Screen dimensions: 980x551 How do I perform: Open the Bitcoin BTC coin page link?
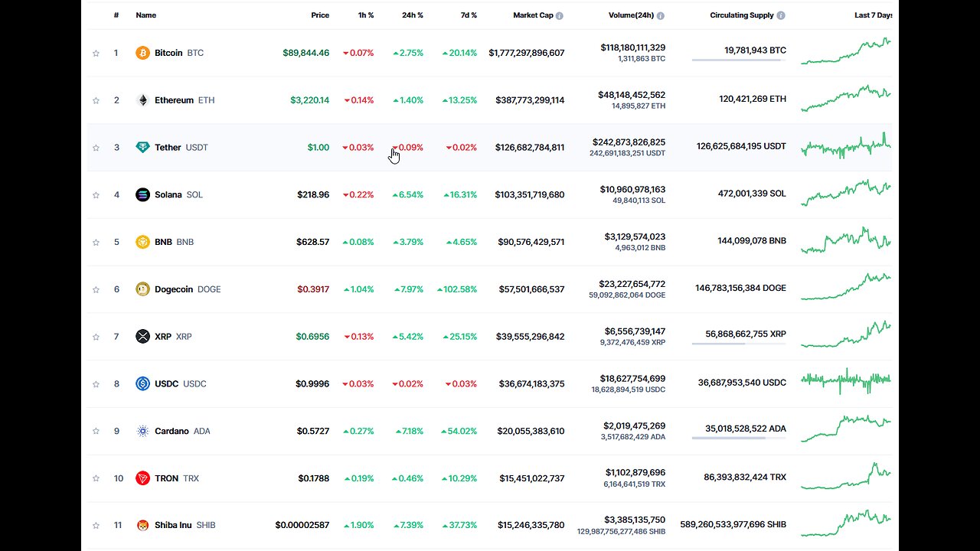click(x=179, y=53)
